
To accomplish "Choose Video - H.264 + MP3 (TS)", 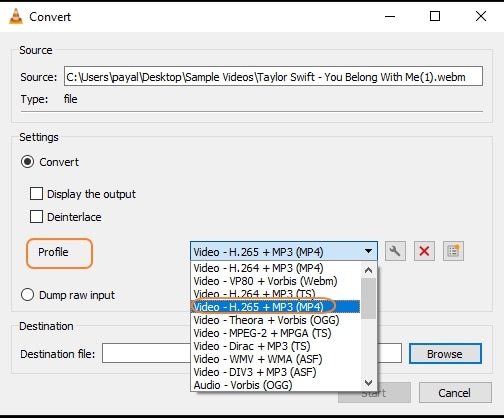I will click(x=276, y=294).
